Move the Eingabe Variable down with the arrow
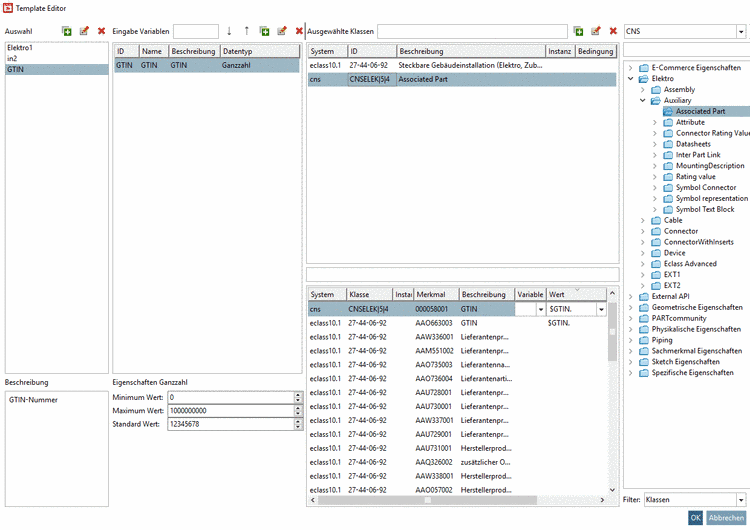 pos(229,32)
